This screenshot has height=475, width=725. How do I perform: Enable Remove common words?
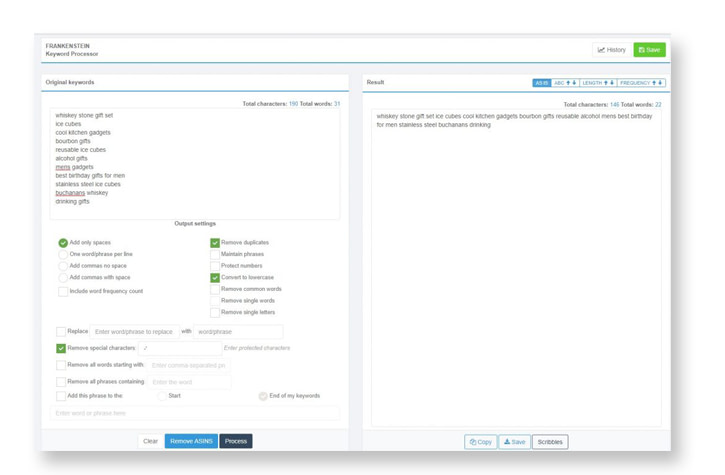click(215, 290)
